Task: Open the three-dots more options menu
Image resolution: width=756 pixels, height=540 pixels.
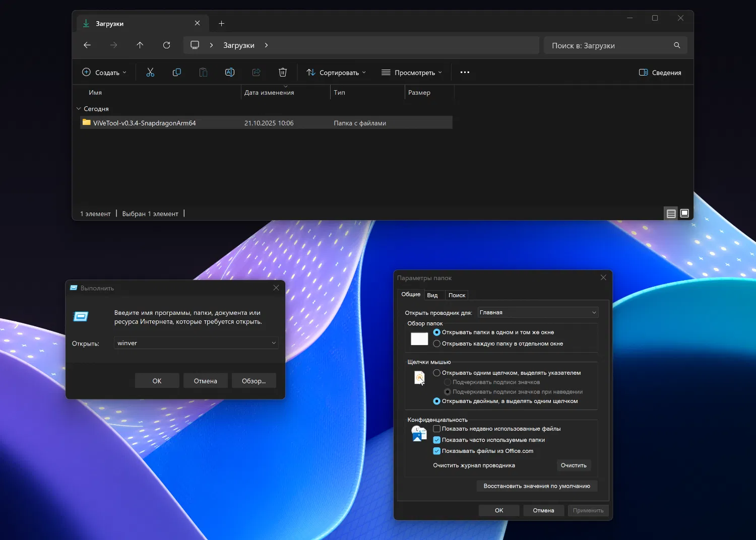Action: (465, 73)
